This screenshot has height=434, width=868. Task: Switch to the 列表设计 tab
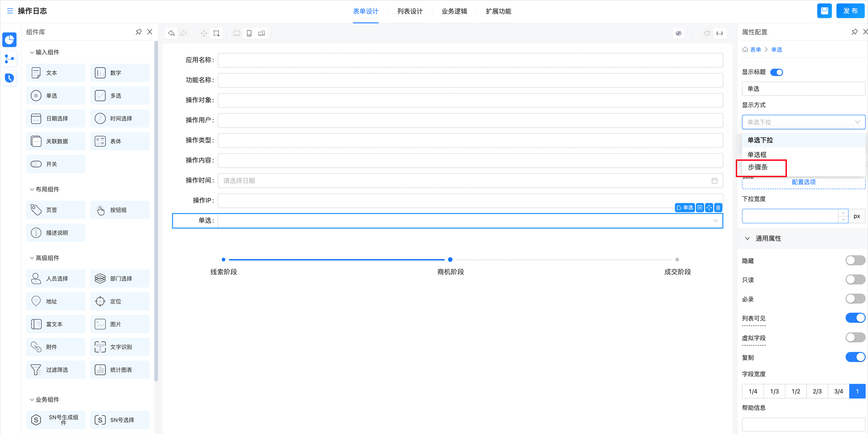[x=409, y=11]
